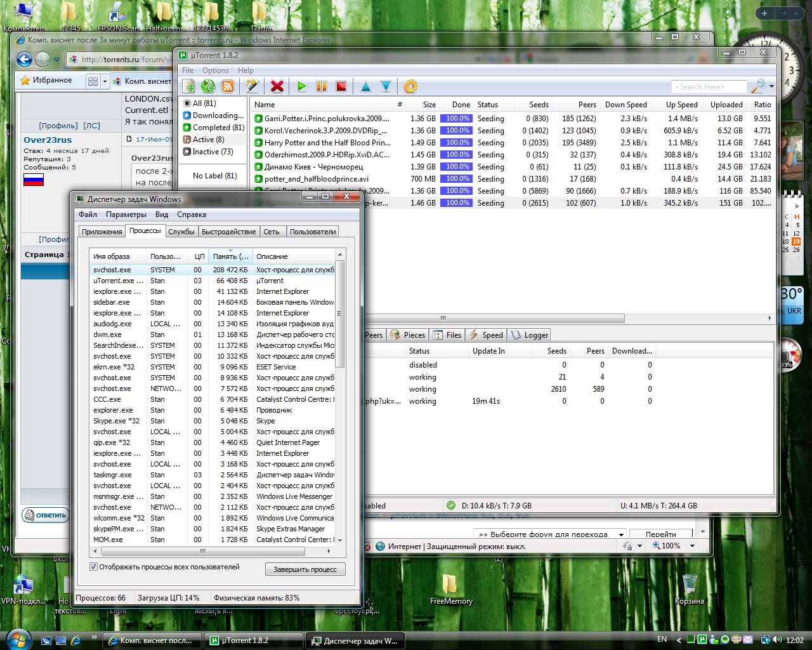Screen dimensions: 812x650
Task: Expand hidden quick launch items chevron
Action: (94, 637)
